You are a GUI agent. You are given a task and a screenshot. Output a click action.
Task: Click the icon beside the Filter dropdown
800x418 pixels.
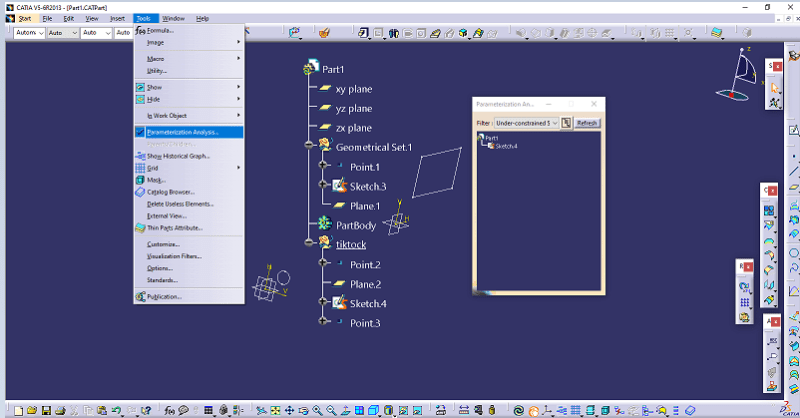566,123
